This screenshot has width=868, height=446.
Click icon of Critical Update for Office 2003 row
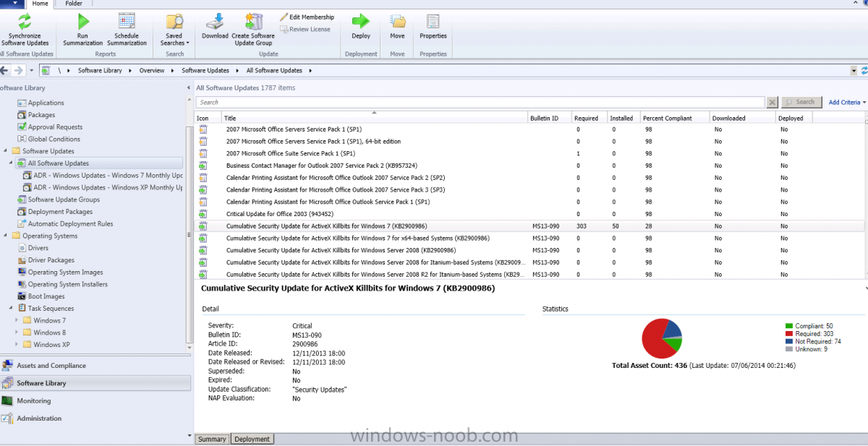pos(203,214)
